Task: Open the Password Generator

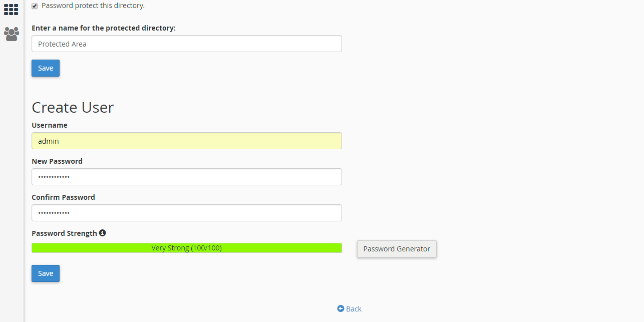Action: (x=397, y=249)
